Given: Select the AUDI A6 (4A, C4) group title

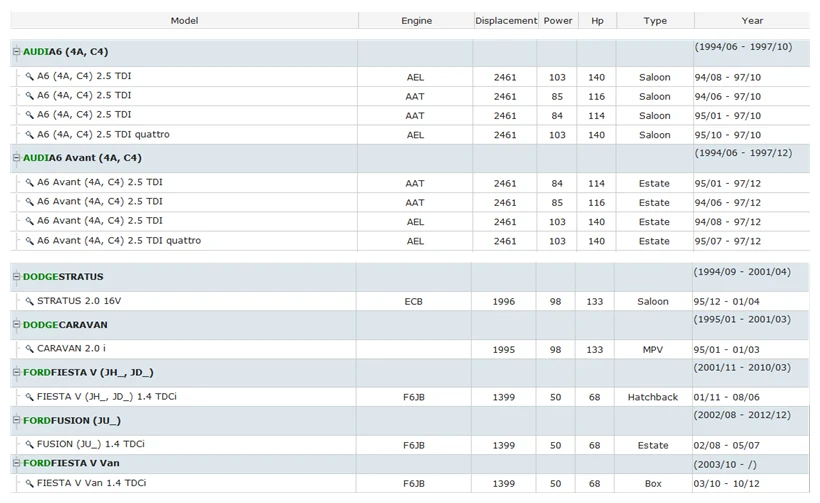Looking at the screenshot, I should pos(65,52).
